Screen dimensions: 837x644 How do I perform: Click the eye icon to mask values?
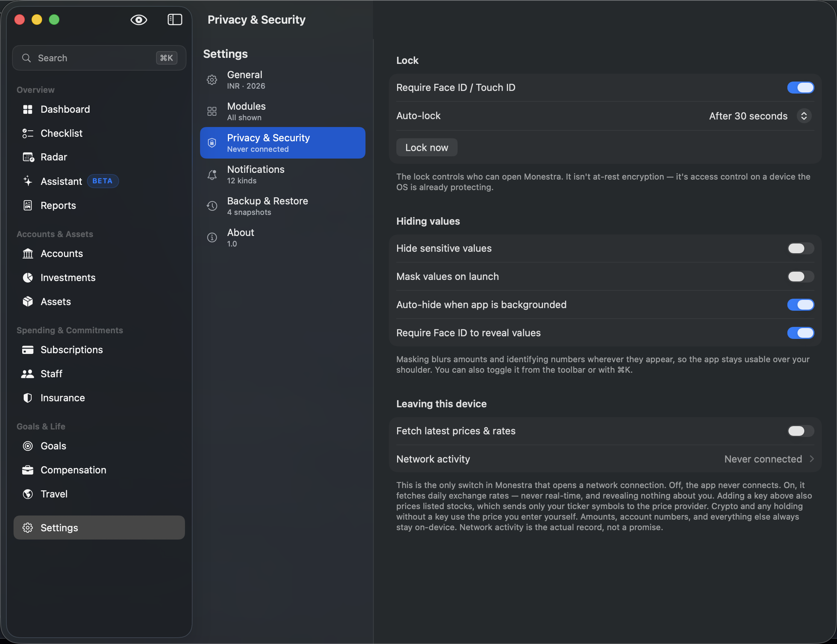pyautogui.click(x=139, y=20)
